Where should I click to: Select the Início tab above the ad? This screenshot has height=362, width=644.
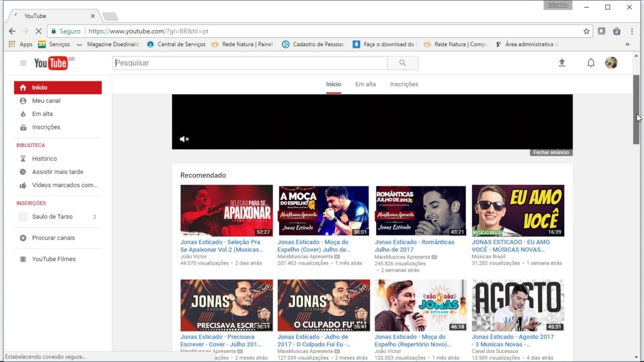(334, 84)
